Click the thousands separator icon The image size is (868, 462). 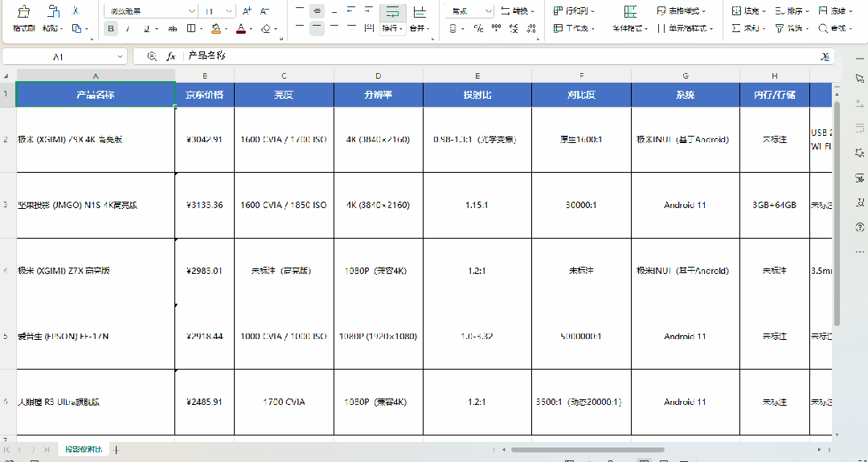(497, 29)
